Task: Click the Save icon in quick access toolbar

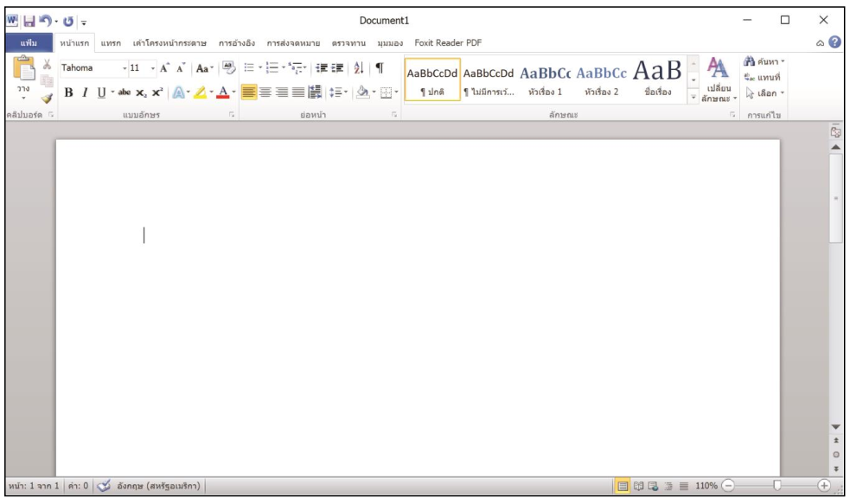Action: coord(29,20)
